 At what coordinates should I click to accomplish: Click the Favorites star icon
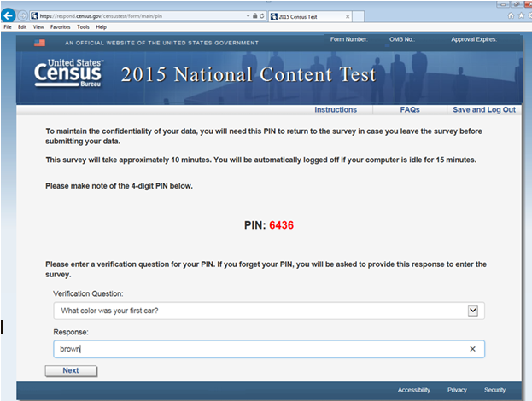tap(521, 15)
